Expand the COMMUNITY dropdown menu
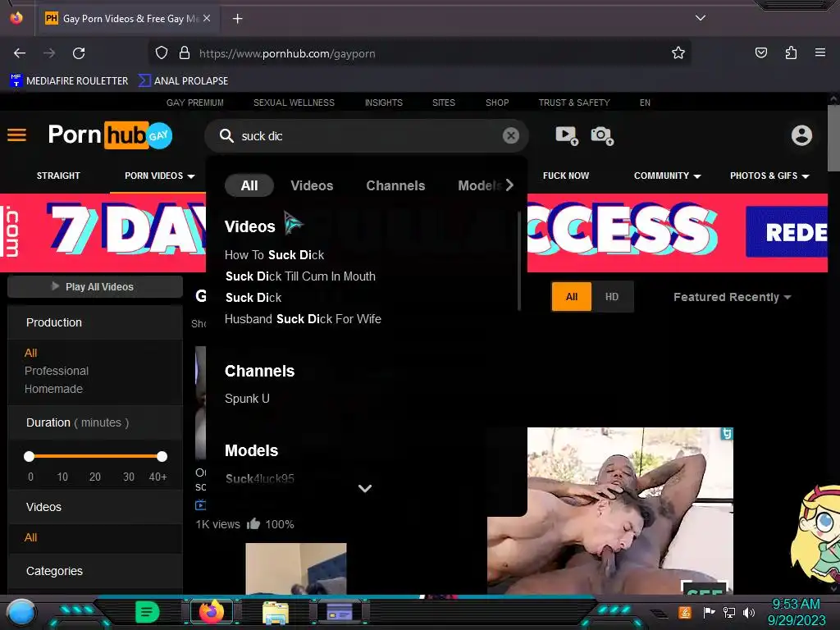 coord(667,176)
